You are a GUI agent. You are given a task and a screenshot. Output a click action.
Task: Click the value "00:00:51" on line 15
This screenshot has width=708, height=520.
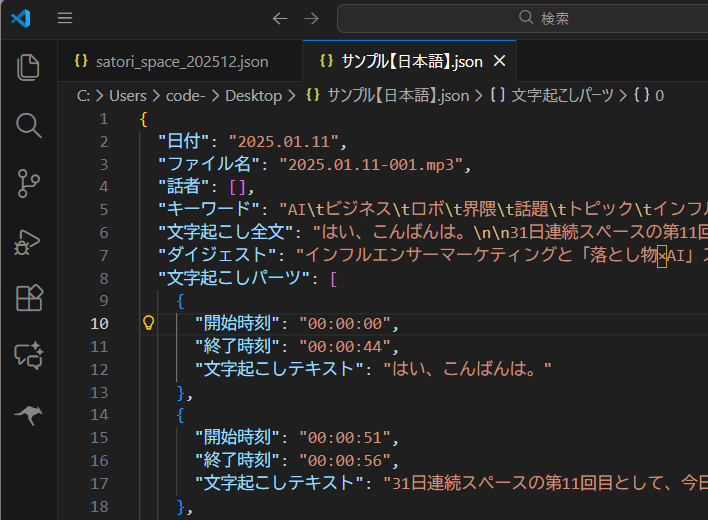point(345,437)
